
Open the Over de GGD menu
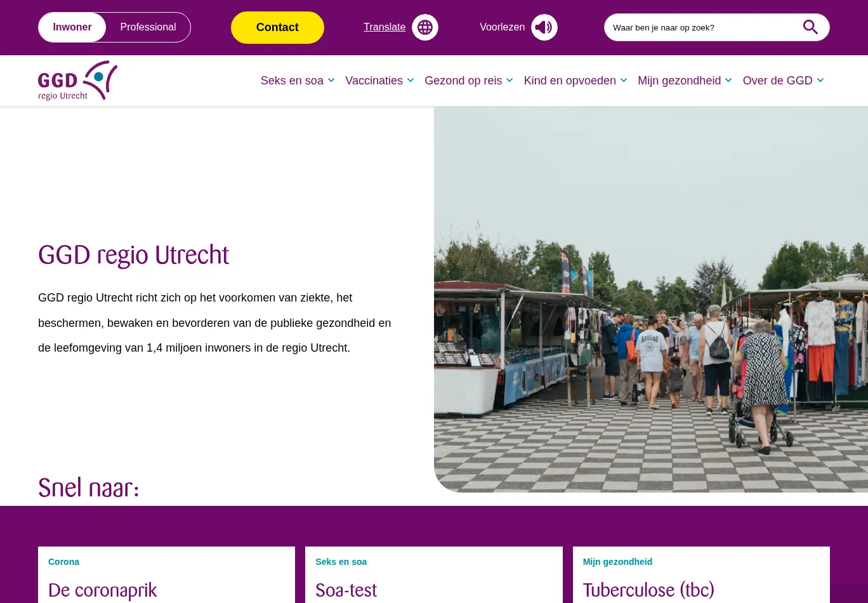pyautogui.click(x=777, y=81)
